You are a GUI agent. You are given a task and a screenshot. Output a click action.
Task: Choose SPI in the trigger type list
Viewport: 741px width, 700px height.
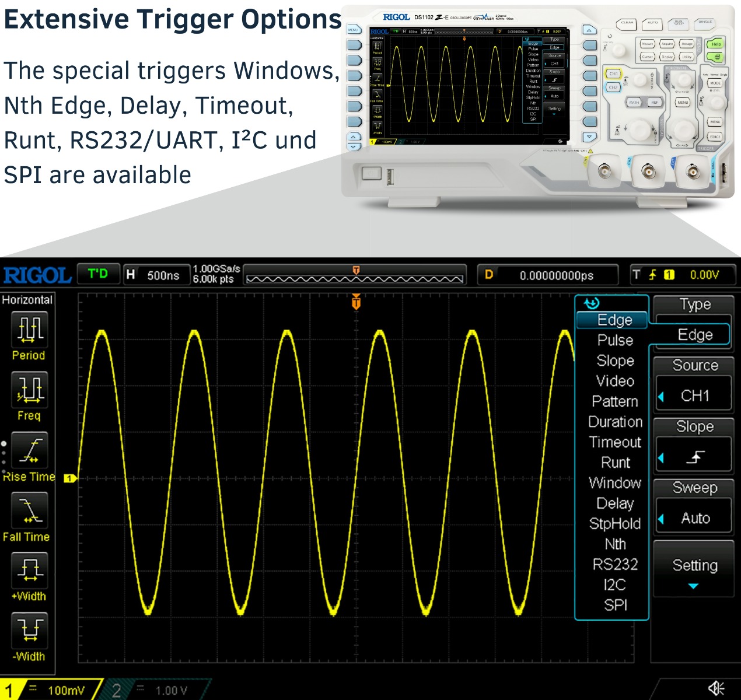point(615,605)
